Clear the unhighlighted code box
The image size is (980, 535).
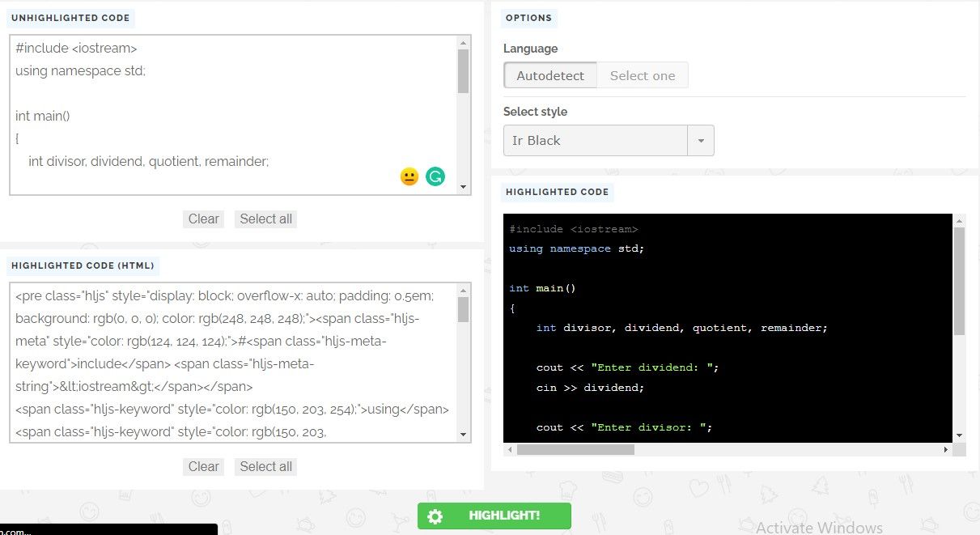coord(203,219)
